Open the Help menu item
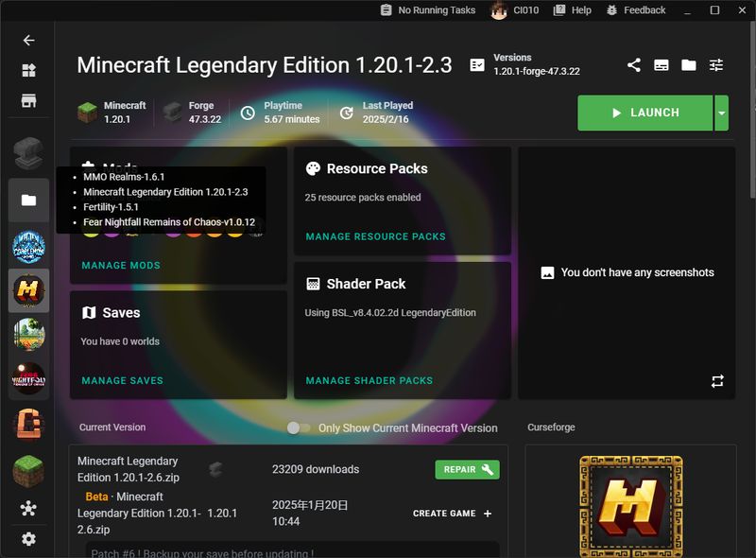 point(572,10)
